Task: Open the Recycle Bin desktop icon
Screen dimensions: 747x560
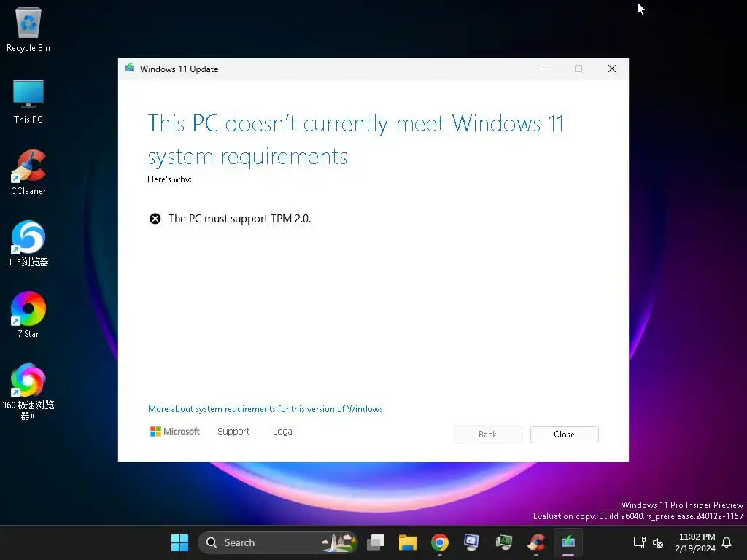Action: 28,30
